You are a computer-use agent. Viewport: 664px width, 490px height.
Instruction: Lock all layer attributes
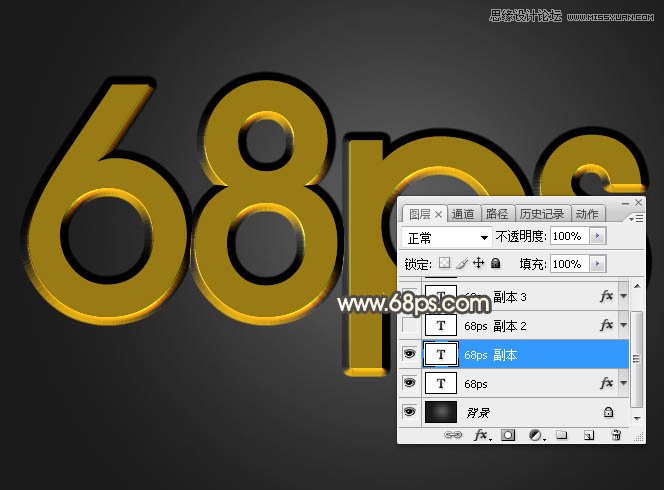point(495,263)
